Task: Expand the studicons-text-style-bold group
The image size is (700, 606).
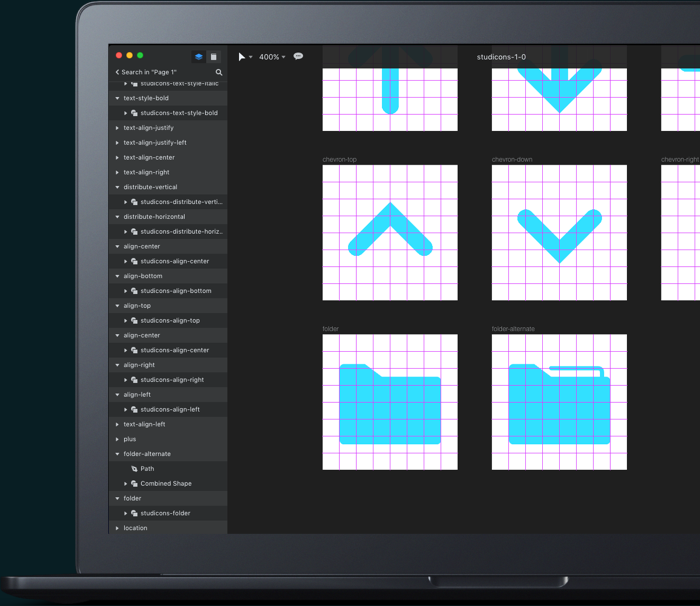Action: 125,113
